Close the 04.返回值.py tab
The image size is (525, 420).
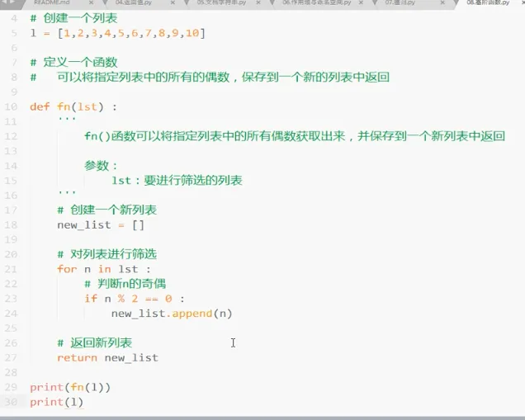click(x=173, y=2)
